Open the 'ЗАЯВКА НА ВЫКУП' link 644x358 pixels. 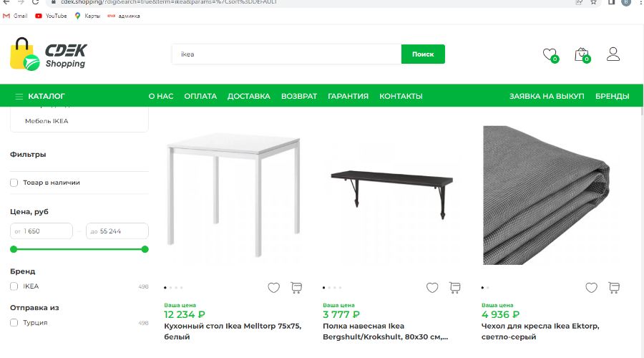tap(547, 96)
